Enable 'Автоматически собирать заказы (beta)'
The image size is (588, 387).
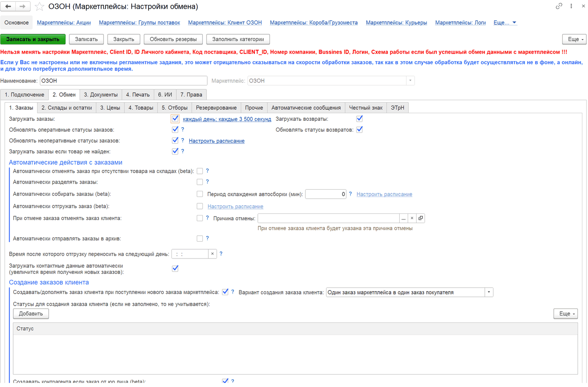pos(200,194)
